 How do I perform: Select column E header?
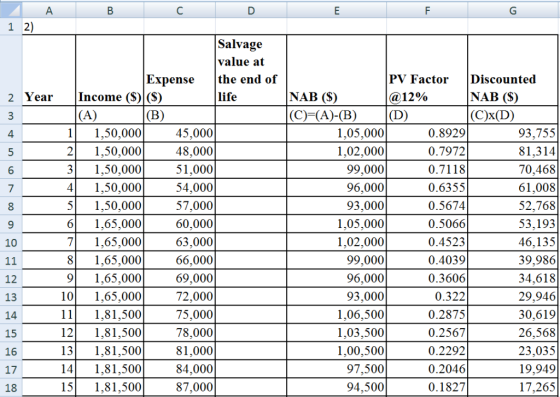pyautogui.click(x=336, y=11)
